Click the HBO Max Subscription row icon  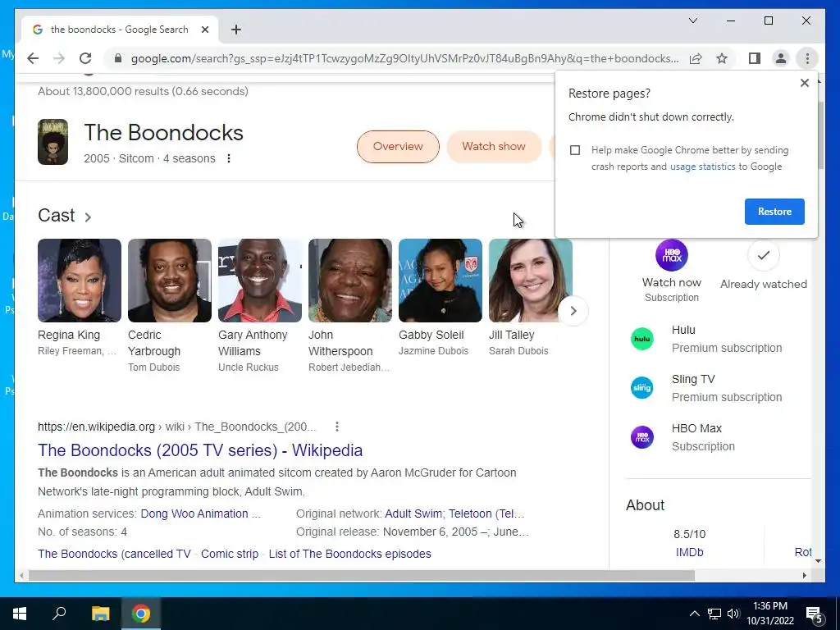(x=641, y=437)
